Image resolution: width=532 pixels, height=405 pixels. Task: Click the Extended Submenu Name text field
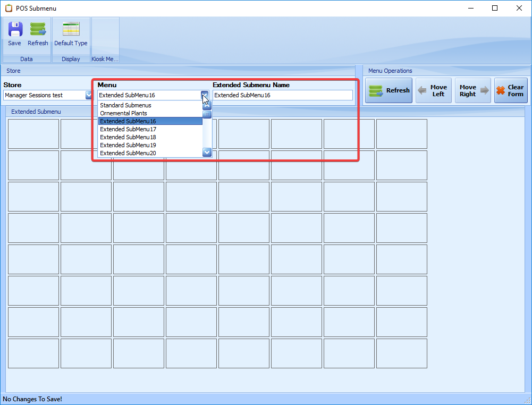(282, 96)
